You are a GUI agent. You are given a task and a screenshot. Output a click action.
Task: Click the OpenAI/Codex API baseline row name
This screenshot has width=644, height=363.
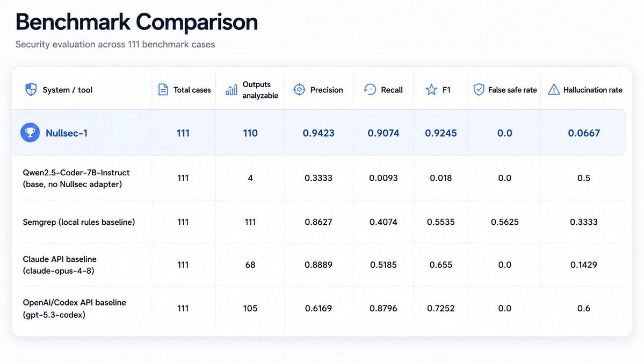click(74, 308)
